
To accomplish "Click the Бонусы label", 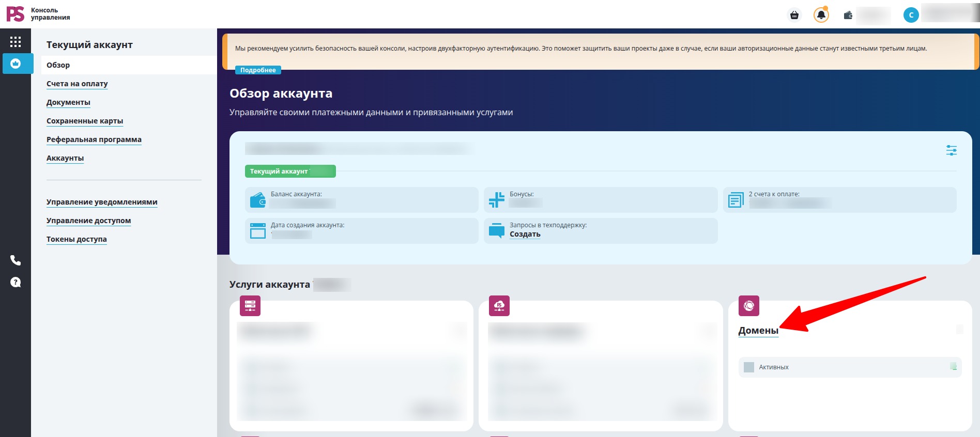I will [x=522, y=194].
